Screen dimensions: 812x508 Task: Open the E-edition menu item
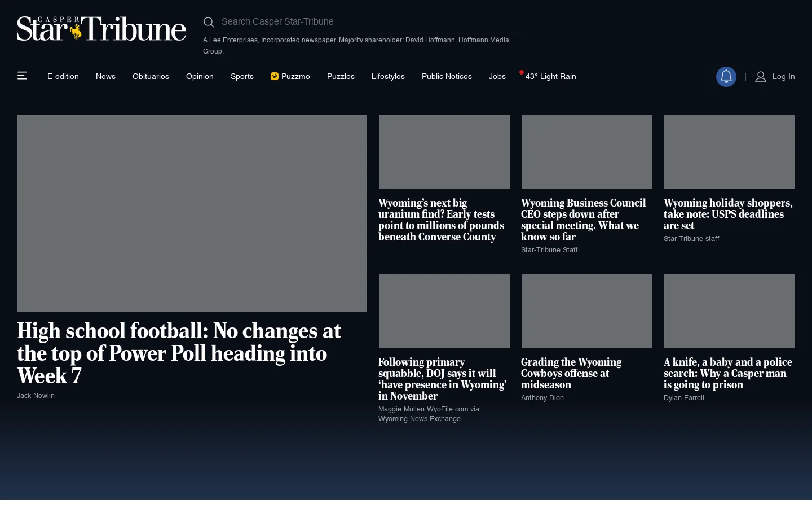[x=63, y=76]
